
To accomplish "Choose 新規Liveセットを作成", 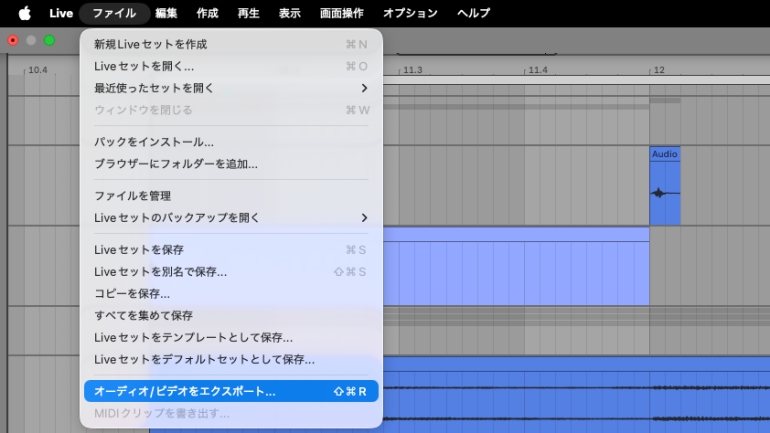I will pos(231,44).
